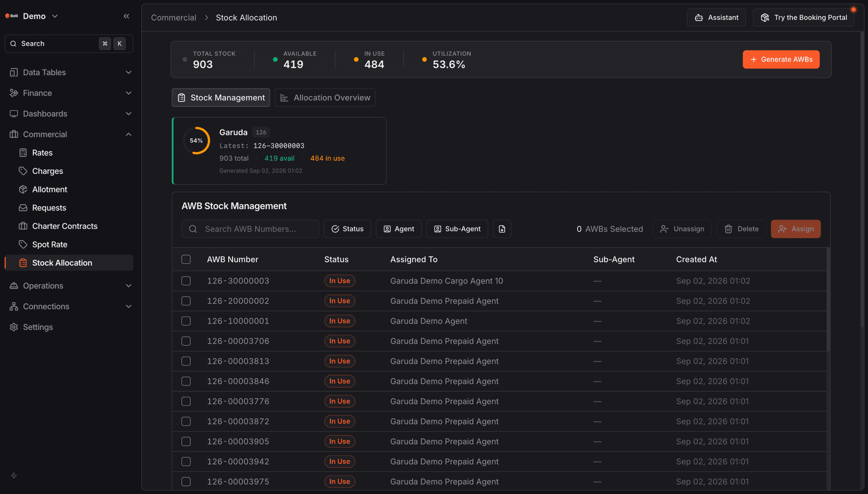Switch to the Allocation Overview tab
Screen dimensions: 868x494
pos(325,98)
